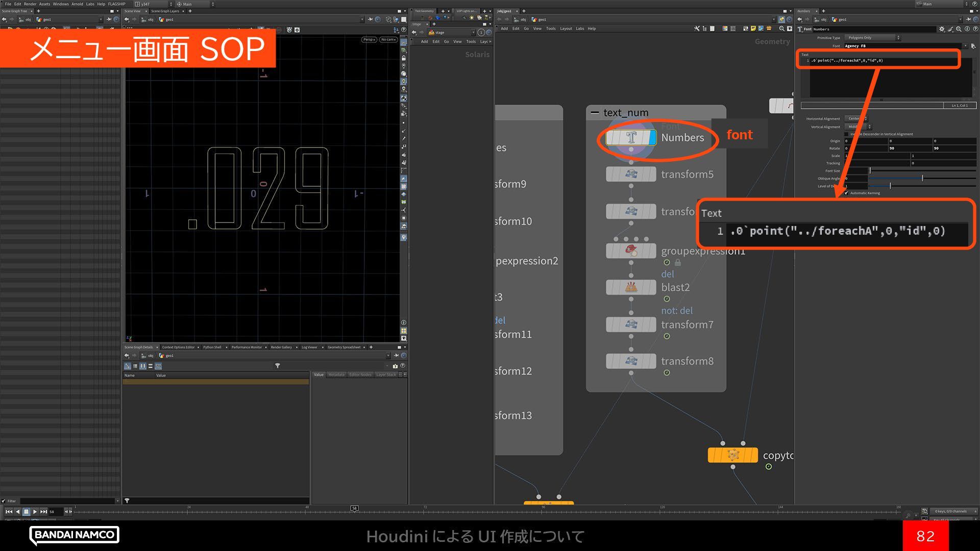The image size is (980, 551).
Task: Enable Include Descender in Vertical Alignment
Action: point(846,134)
